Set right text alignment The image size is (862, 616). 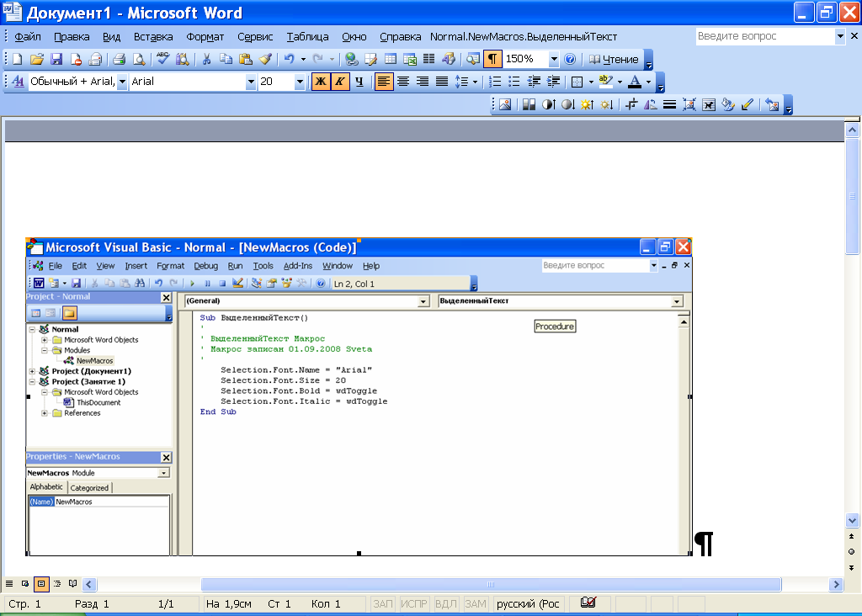[423, 82]
